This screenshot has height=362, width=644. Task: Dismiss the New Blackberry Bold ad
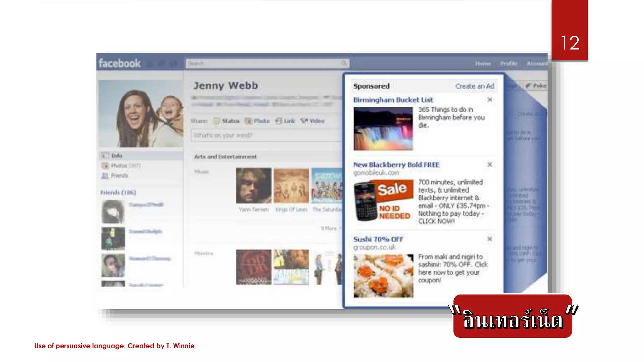tap(490, 164)
